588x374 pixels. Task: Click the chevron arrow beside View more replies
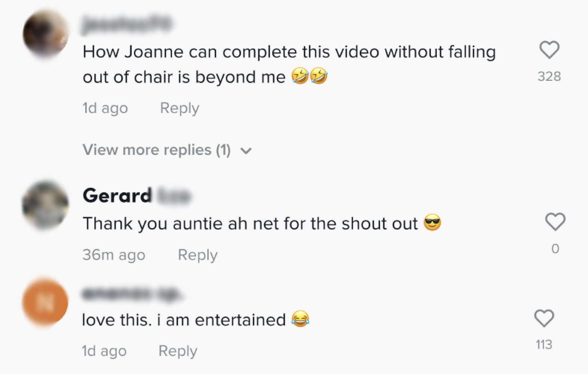point(246,151)
